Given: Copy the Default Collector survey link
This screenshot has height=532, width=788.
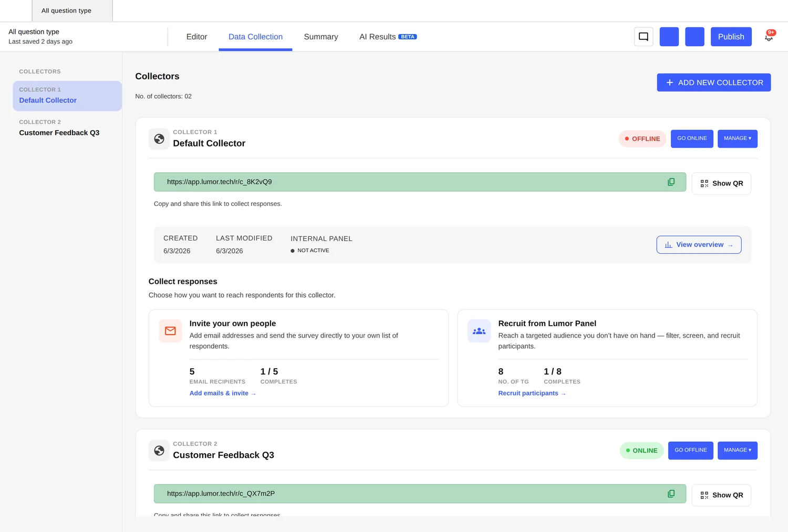Looking at the screenshot, I should [671, 182].
